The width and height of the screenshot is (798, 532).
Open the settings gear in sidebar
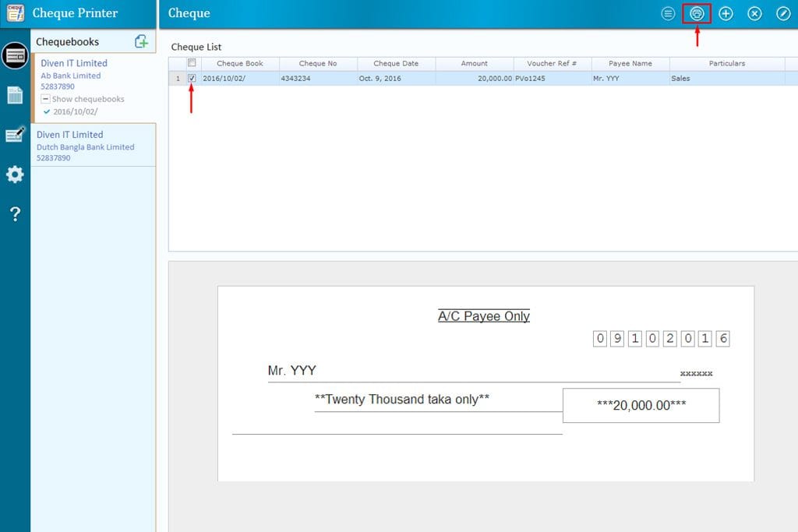click(x=15, y=174)
